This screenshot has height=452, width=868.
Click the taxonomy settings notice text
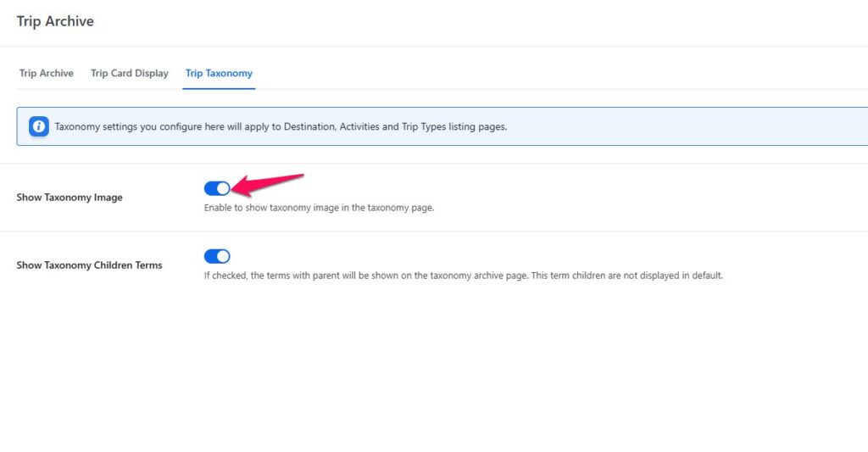(x=281, y=127)
